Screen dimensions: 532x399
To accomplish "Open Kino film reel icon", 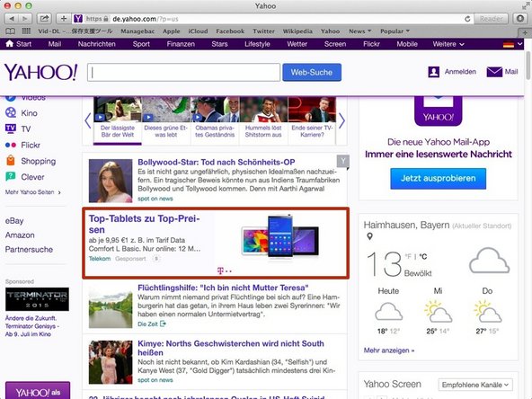I will click(11, 112).
